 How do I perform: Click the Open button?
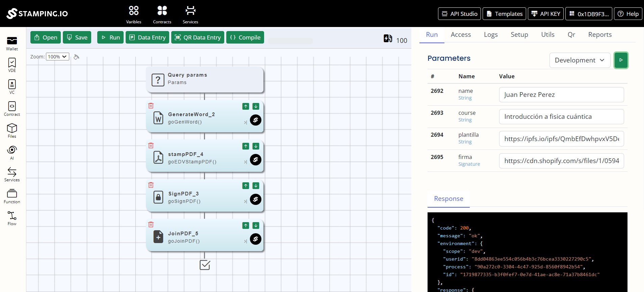(x=46, y=37)
